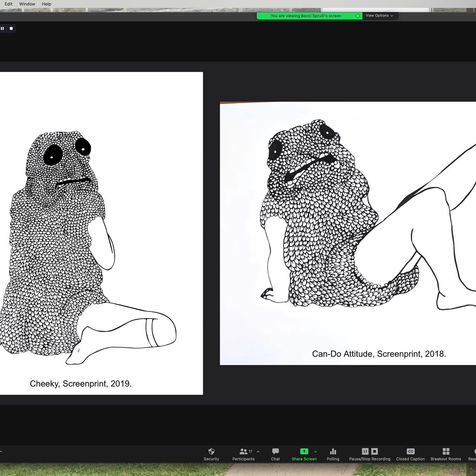The height and width of the screenshot is (476, 476).
Task: Click the green circle icon in sharing banner
Action: tap(358, 16)
